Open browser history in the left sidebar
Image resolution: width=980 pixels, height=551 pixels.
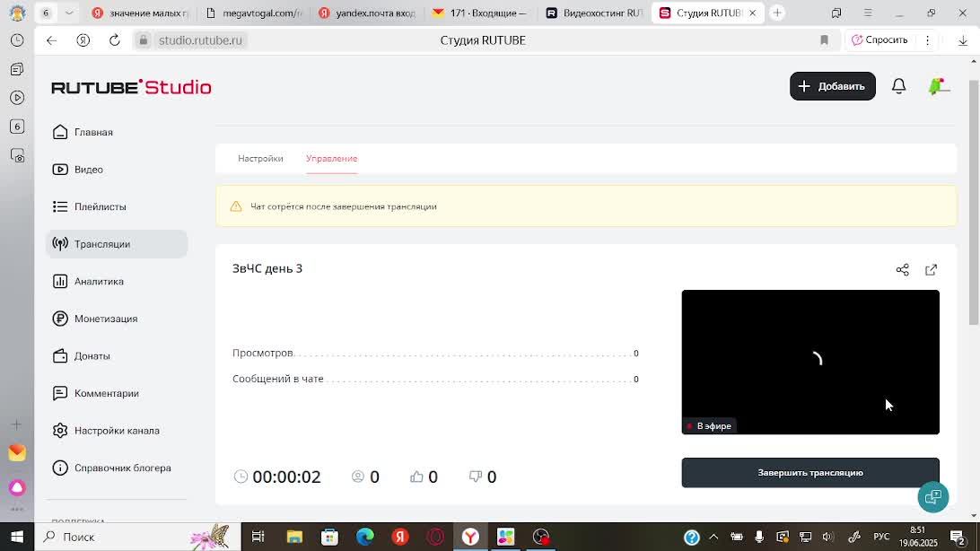click(x=17, y=40)
